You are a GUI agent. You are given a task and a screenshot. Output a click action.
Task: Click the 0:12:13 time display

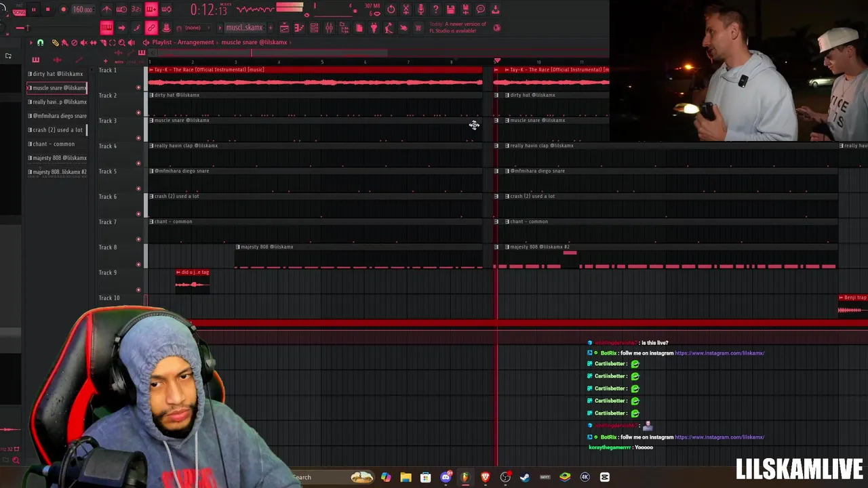(x=210, y=9)
